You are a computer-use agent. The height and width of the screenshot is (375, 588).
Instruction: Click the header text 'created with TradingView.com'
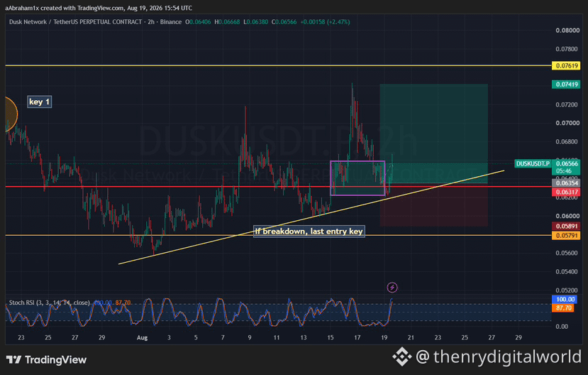pyautogui.click(x=82, y=8)
